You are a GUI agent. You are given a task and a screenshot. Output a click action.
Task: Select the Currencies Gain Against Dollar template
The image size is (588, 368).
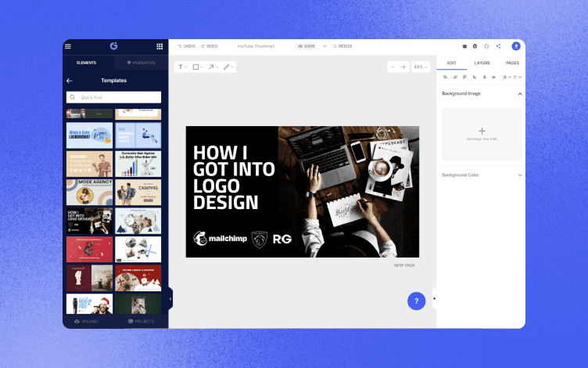click(x=138, y=164)
